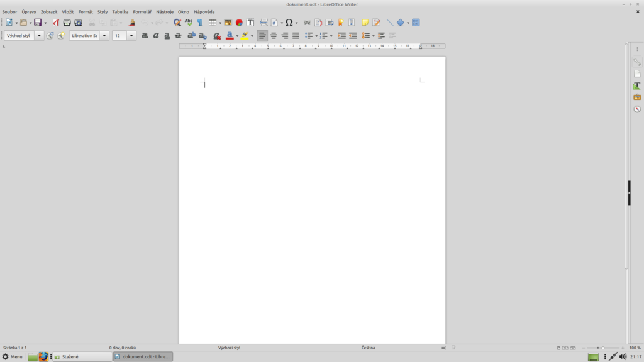
Task: Open the Nástroje menu
Action: [x=165, y=12]
